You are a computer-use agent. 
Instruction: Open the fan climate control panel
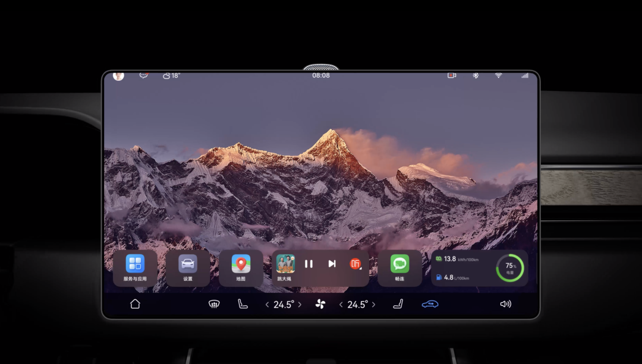320,305
